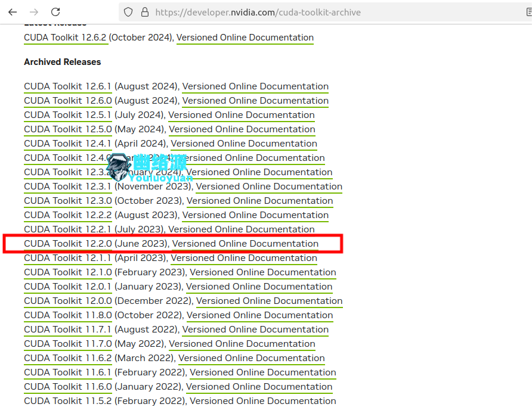Open CUDA Toolkit 12.3.1 link
The height and width of the screenshot is (407, 532).
pyautogui.click(x=67, y=187)
